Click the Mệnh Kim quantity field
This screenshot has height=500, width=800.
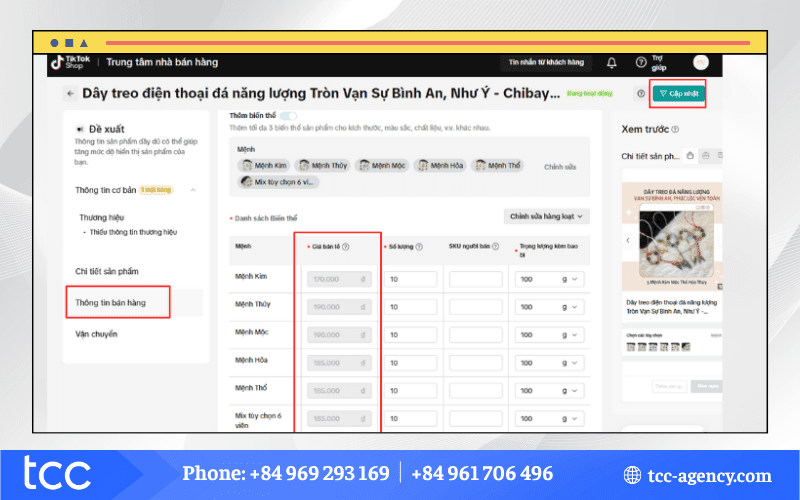click(x=411, y=280)
